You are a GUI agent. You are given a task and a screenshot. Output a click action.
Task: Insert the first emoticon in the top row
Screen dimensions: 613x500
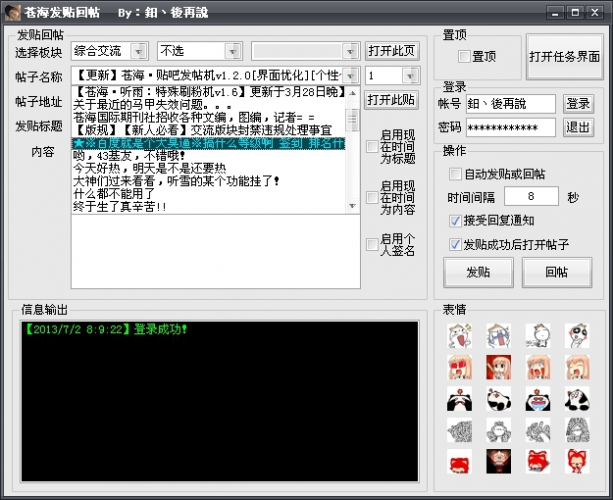[461, 334]
